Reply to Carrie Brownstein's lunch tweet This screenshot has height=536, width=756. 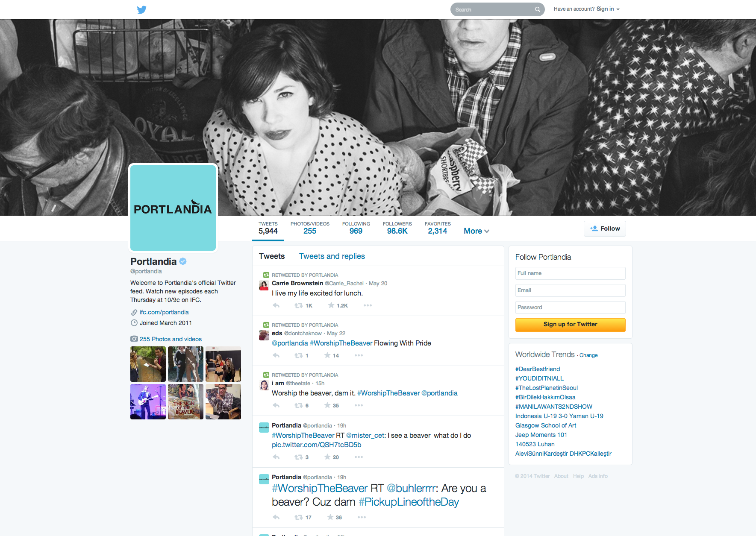(276, 305)
